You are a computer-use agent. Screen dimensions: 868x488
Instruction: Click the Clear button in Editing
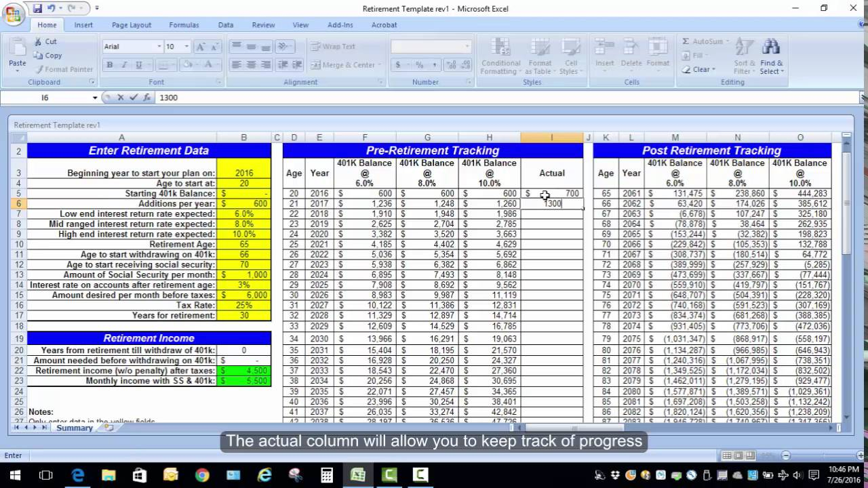pyautogui.click(x=698, y=69)
